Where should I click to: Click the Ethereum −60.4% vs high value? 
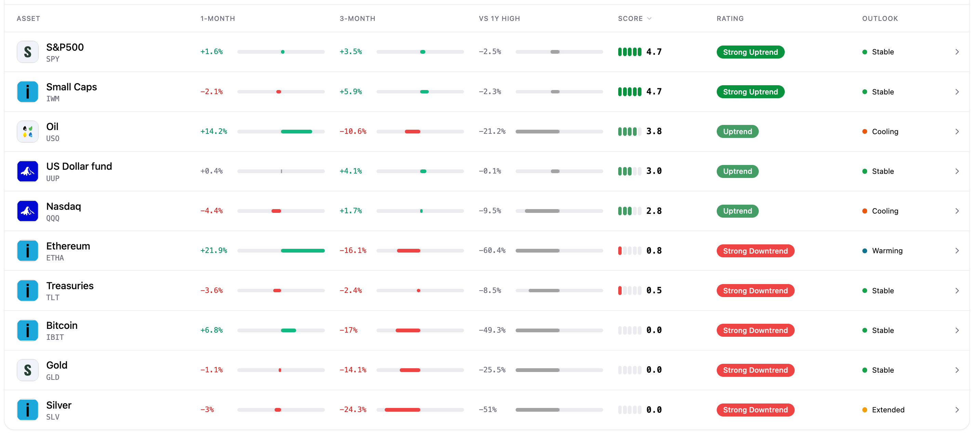click(x=492, y=251)
